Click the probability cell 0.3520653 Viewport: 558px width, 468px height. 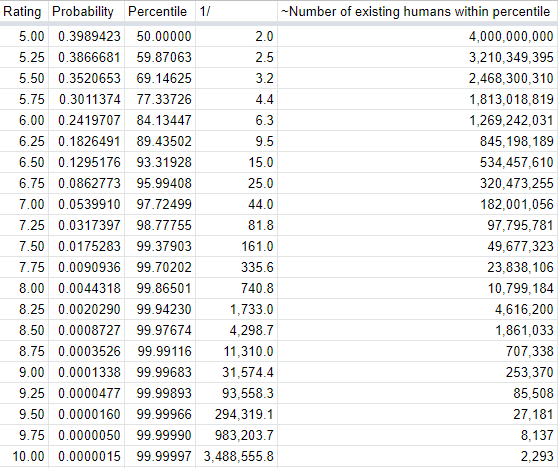click(86, 78)
